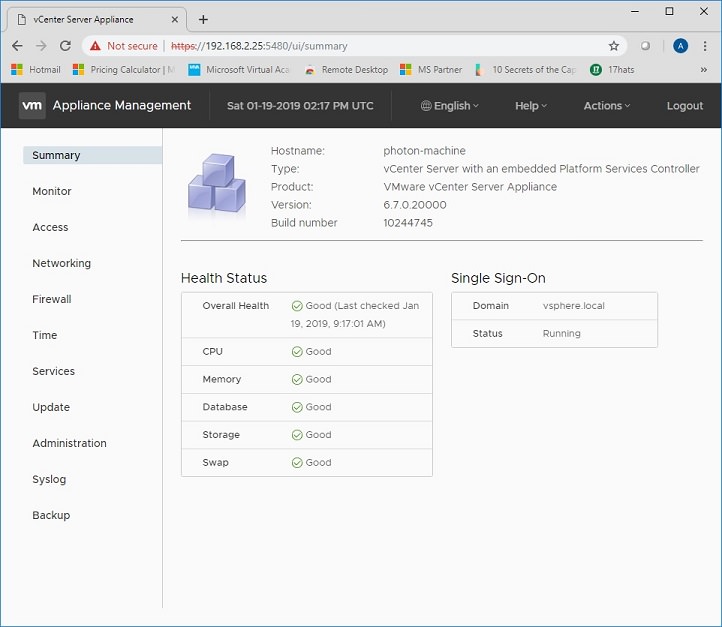Go to the Time settings
722x627 pixels.
pyautogui.click(x=45, y=335)
